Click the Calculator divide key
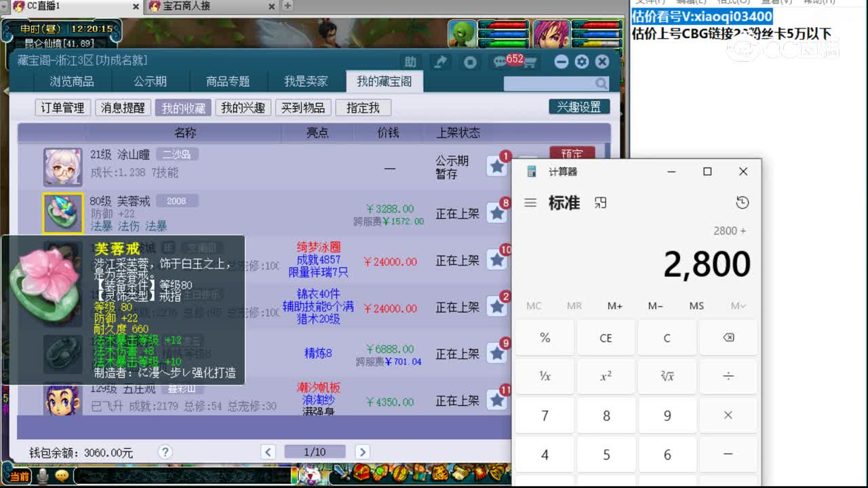Image resolution: width=868 pixels, height=488 pixels. (x=728, y=376)
